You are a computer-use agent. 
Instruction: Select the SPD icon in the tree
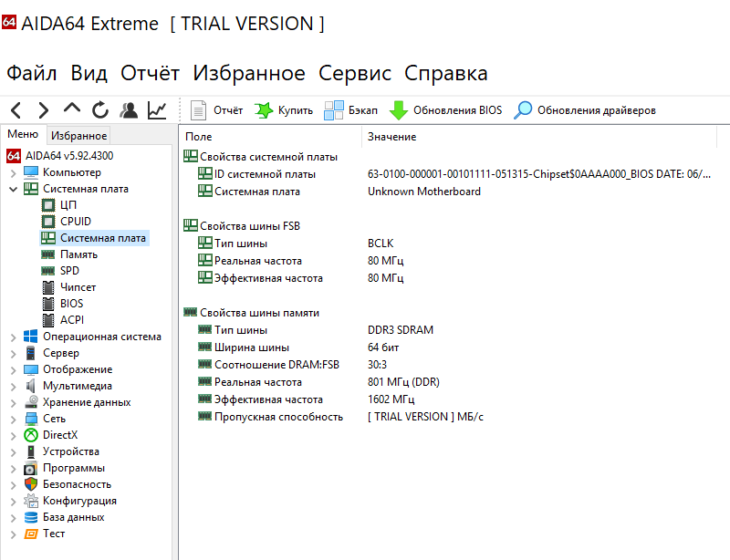[x=48, y=271]
